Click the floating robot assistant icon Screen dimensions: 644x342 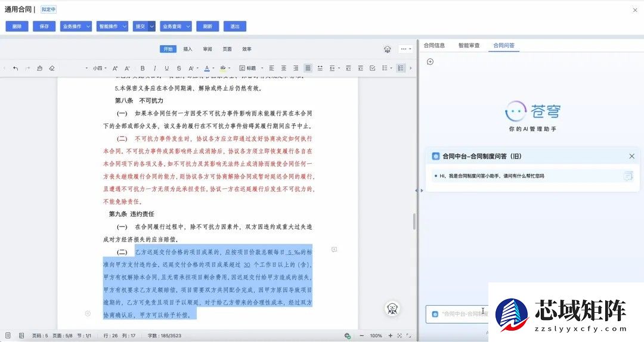pos(392,308)
